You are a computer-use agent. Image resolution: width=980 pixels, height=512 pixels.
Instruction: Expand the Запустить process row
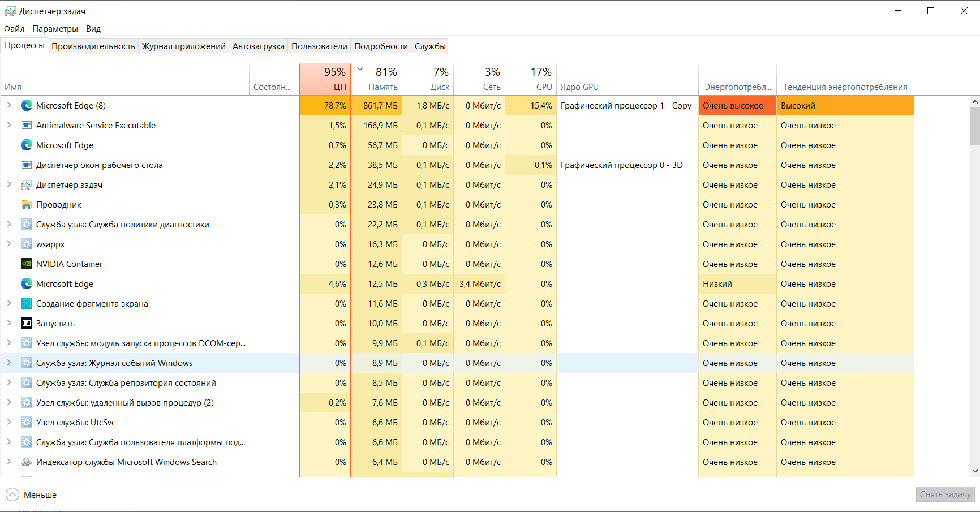[9, 323]
